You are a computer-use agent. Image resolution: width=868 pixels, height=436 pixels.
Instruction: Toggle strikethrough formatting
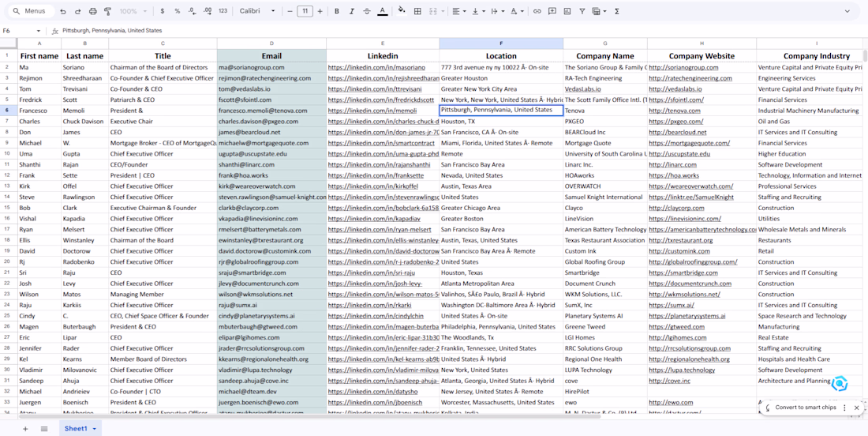click(367, 12)
